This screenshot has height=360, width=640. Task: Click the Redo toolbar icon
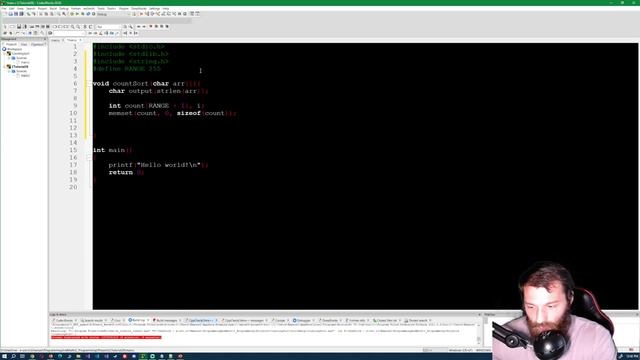(x=34, y=14)
